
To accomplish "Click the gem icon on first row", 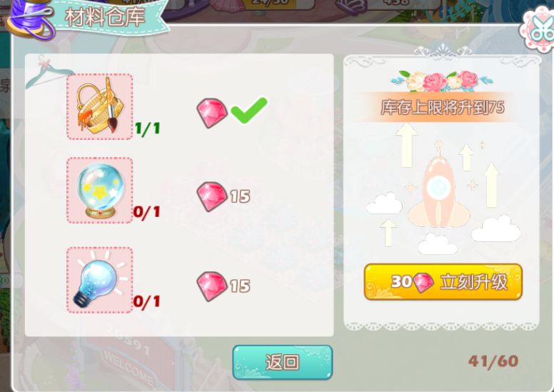I will (x=212, y=113).
